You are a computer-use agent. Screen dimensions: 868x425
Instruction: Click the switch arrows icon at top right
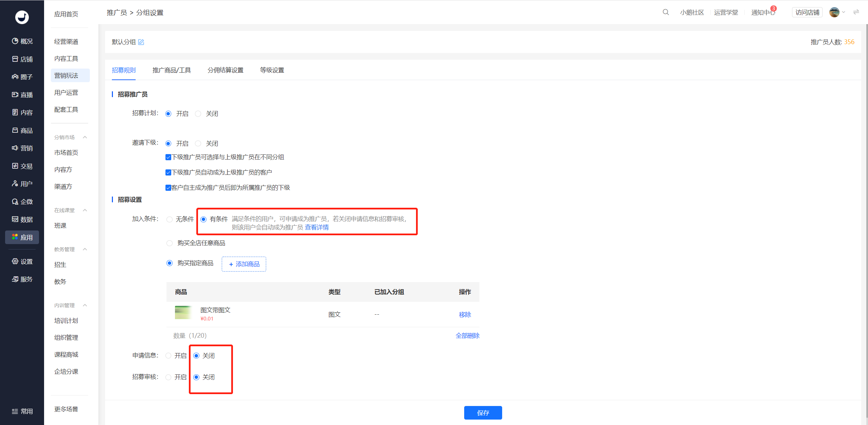coord(856,12)
